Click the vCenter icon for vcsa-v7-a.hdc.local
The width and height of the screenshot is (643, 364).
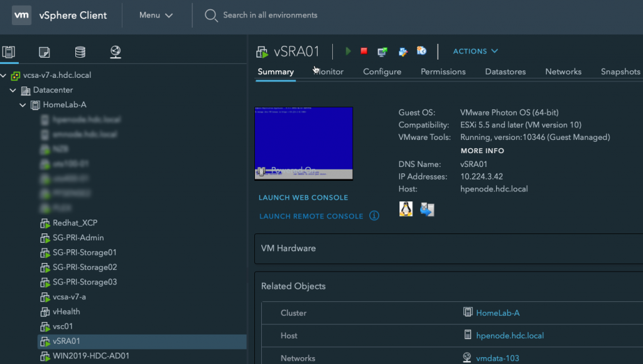tap(16, 75)
